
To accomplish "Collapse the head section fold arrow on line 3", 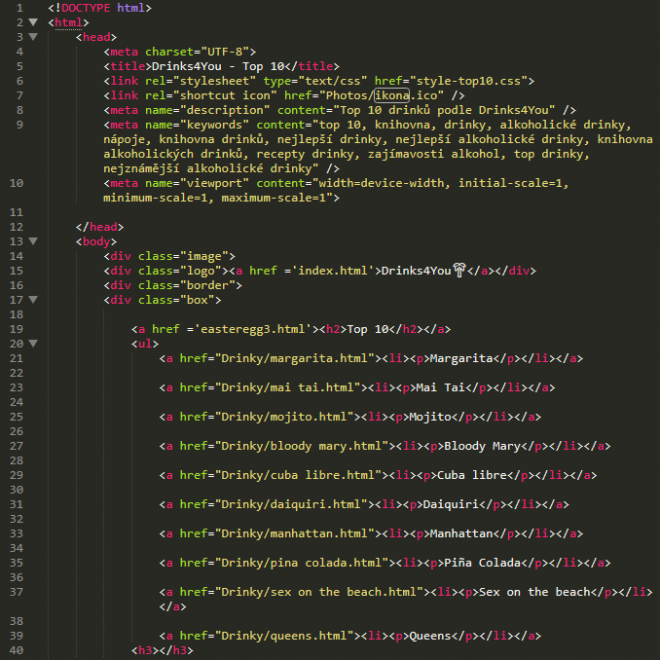I will (x=33, y=37).
